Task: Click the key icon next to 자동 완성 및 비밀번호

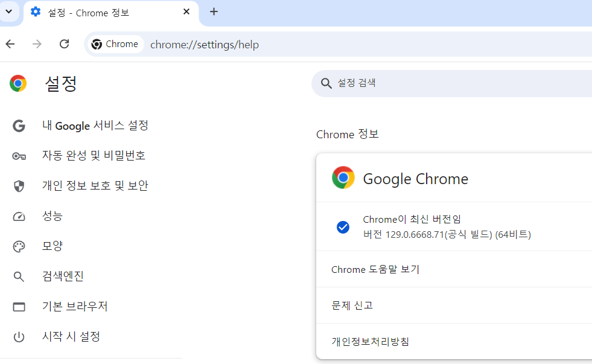Action: [x=19, y=155]
